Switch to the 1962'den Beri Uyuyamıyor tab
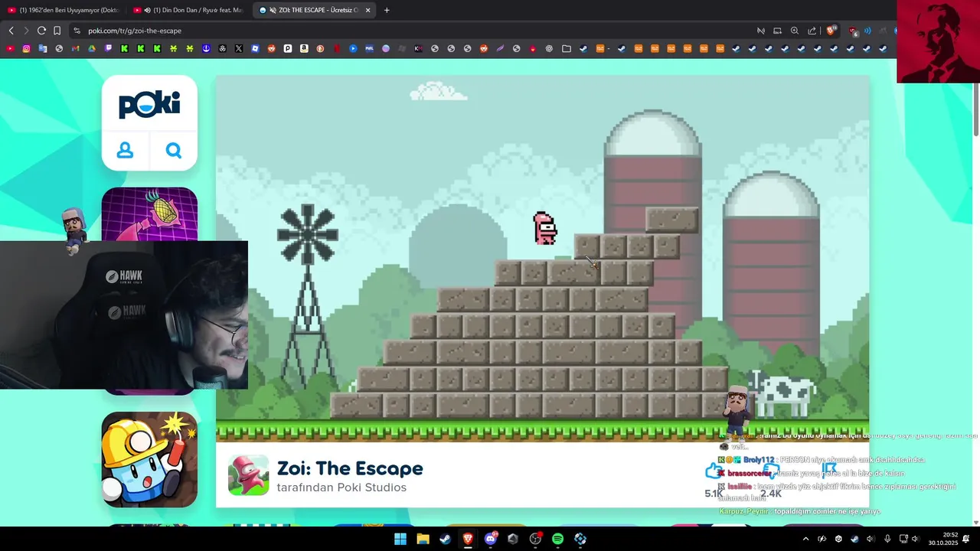Screen dimensions: 980x551 pos(63,10)
